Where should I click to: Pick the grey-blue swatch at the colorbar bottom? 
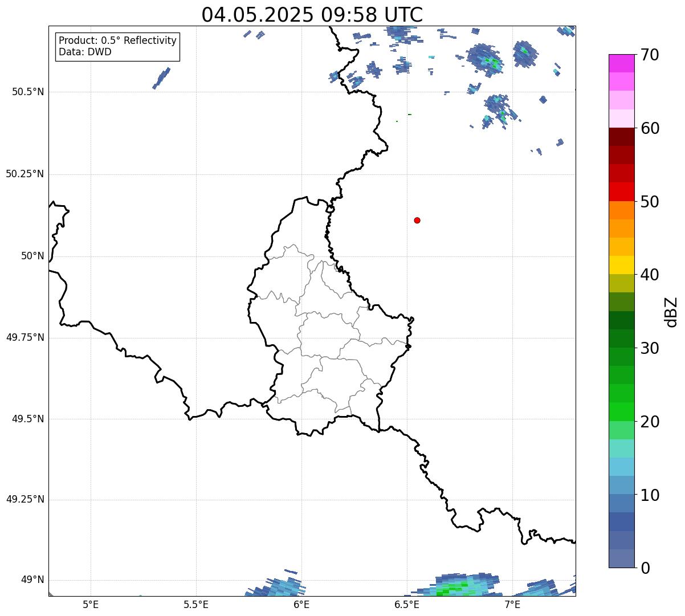click(x=621, y=558)
